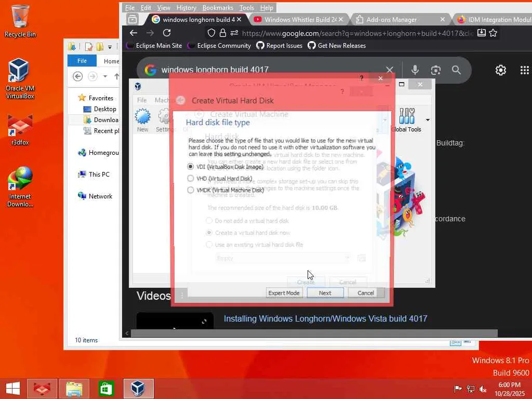This screenshot has width=532, height=399.
Task: Click the Next button in wizard
Action: pyautogui.click(x=325, y=293)
